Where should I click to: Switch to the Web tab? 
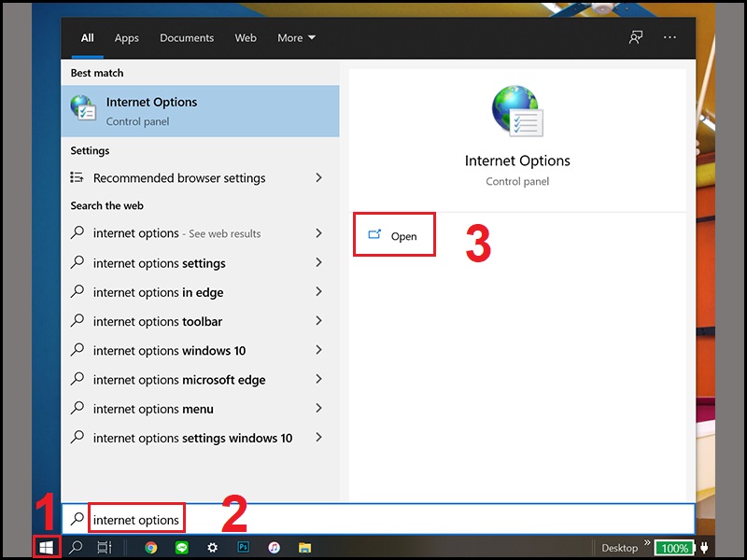coord(246,37)
